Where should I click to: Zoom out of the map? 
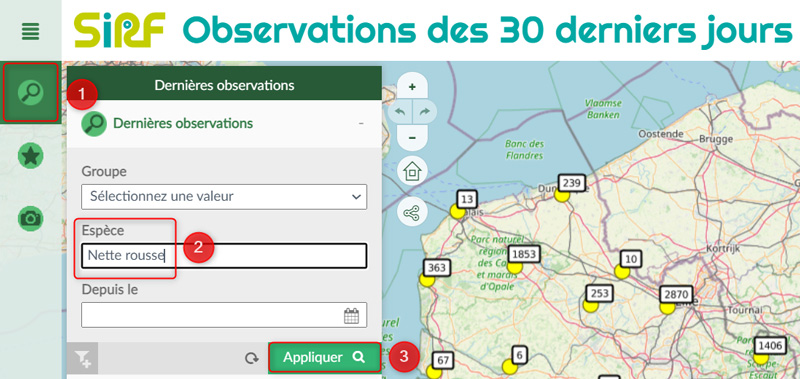pos(412,138)
